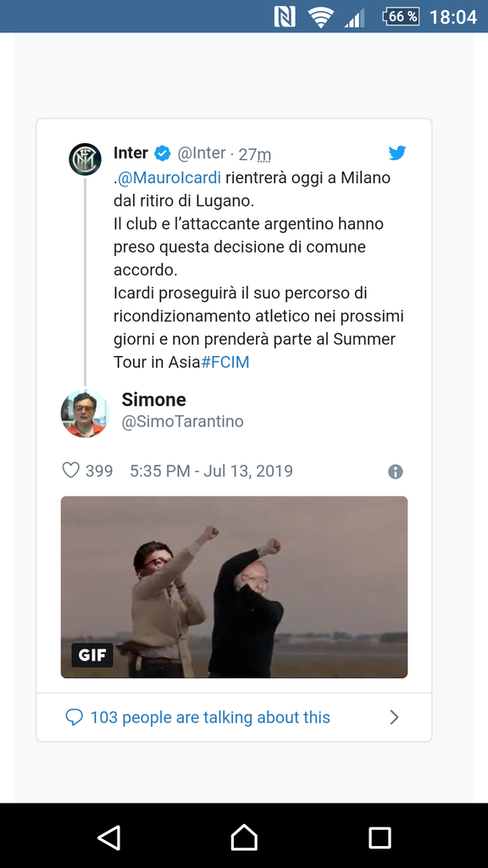Tap the Inter club crest avatar
488x868 pixels.
(85, 157)
